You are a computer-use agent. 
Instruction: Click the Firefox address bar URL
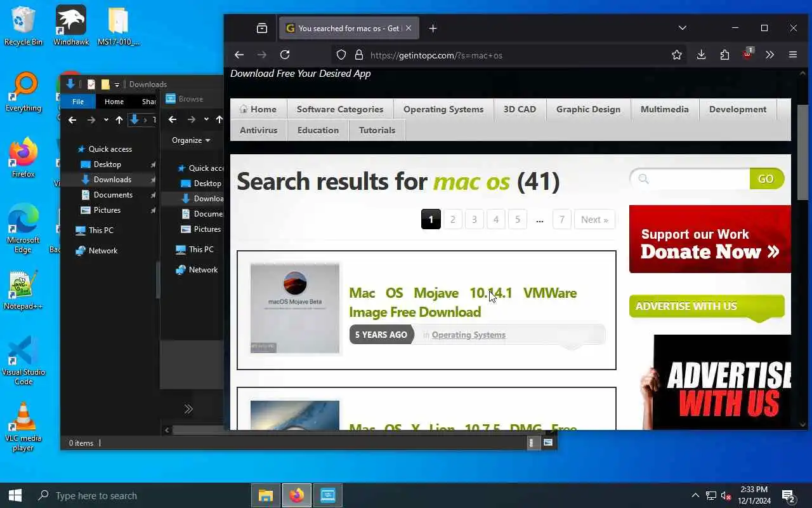click(436, 55)
